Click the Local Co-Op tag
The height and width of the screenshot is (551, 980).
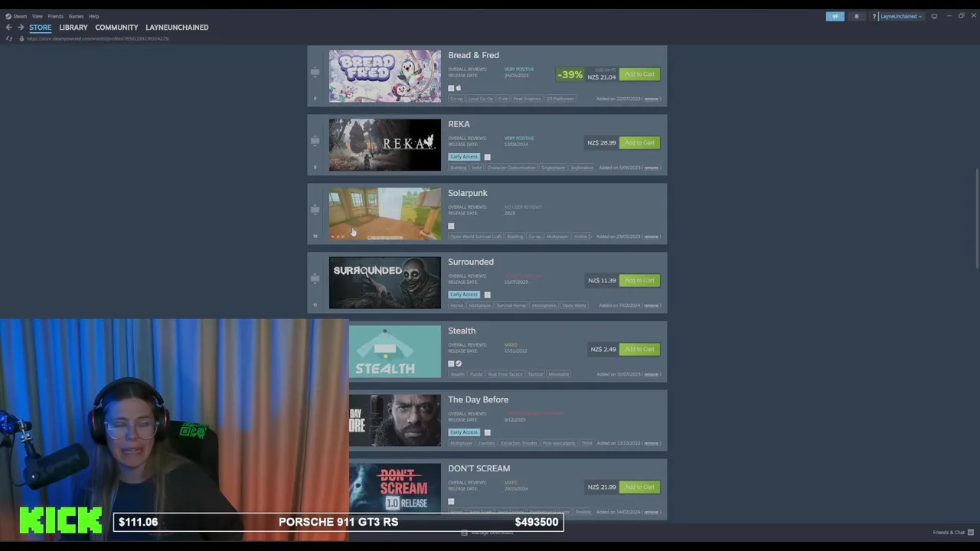481,99
